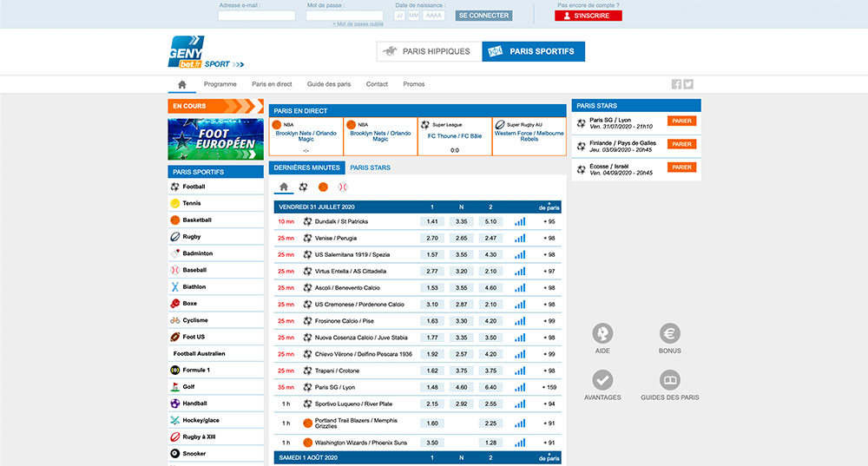The height and width of the screenshot is (466, 868).
Task: Open the Paris en direct menu item
Action: [272, 84]
